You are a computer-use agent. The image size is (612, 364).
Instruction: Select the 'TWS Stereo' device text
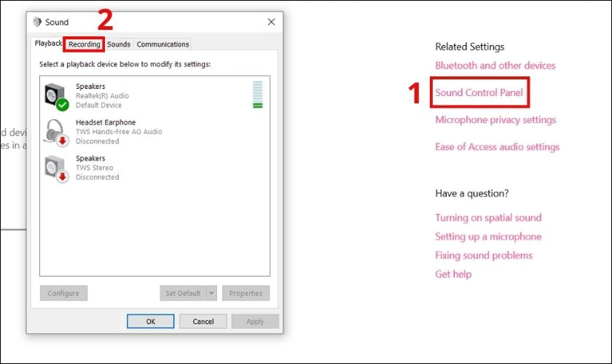pyautogui.click(x=95, y=167)
